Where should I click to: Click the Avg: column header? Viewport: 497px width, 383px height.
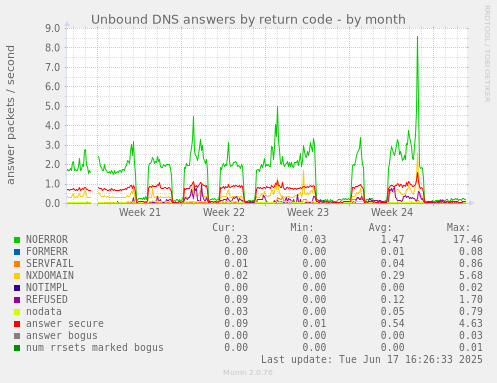[380, 227]
